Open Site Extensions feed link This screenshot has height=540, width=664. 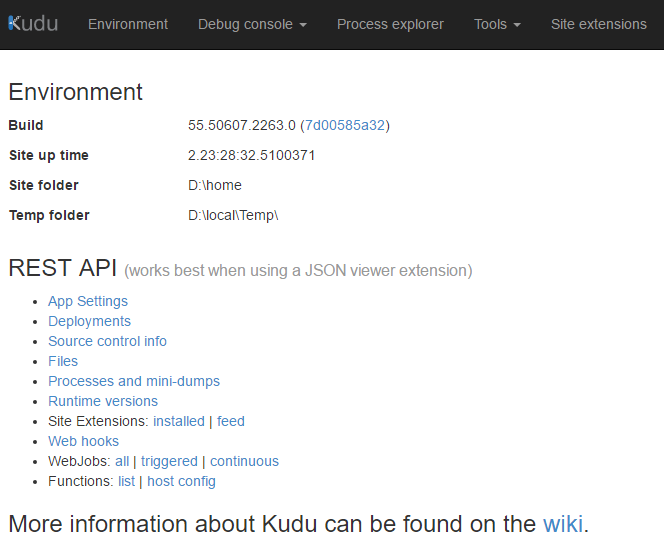231,421
